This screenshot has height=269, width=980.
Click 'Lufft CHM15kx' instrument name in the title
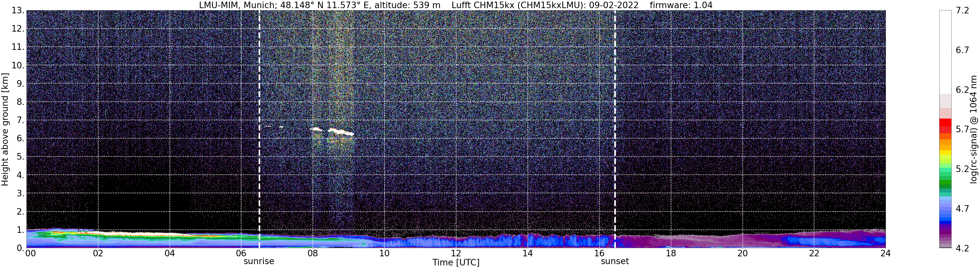point(482,5)
